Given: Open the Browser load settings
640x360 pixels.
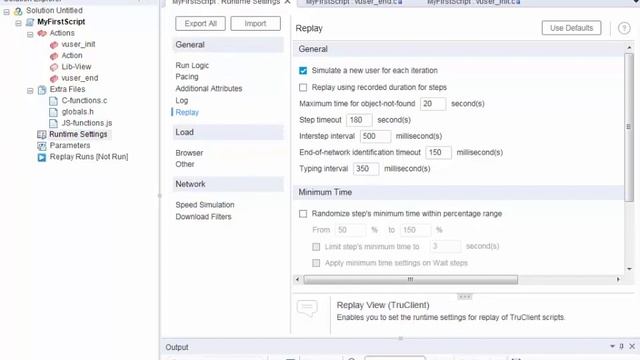Looking at the screenshot, I should (x=189, y=153).
